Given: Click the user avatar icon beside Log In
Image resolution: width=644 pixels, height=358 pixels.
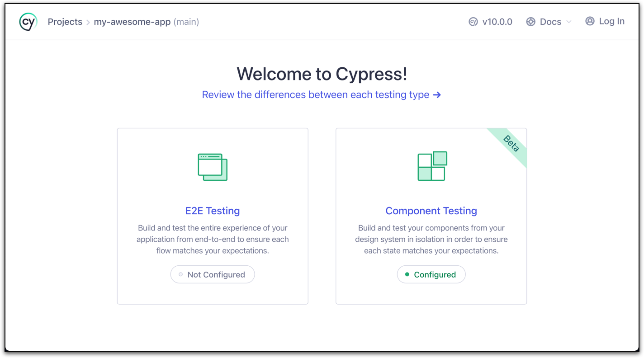Looking at the screenshot, I should click(590, 21).
